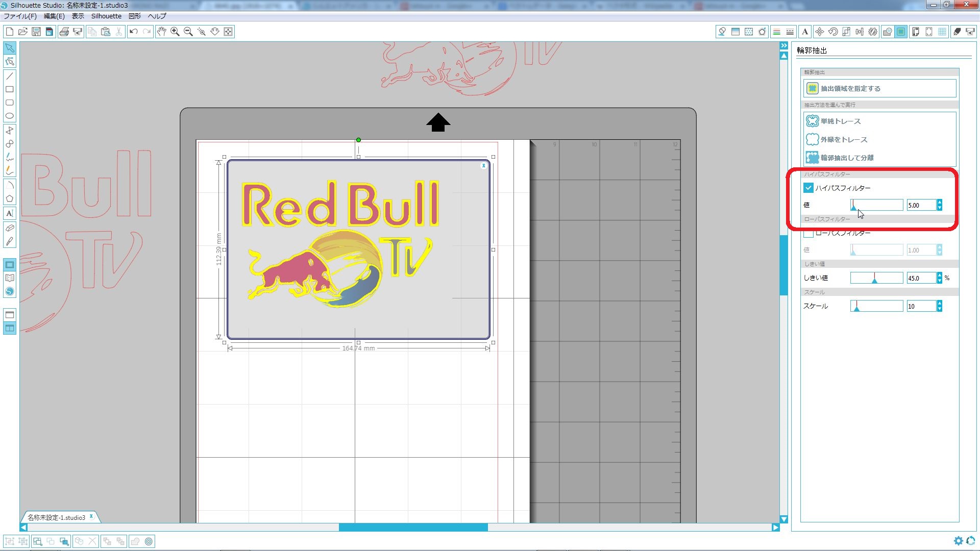The height and width of the screenshot is (551, 980).
Task: Adjust the しきい値 stepper arrows
Action: (x=940, y=278)
